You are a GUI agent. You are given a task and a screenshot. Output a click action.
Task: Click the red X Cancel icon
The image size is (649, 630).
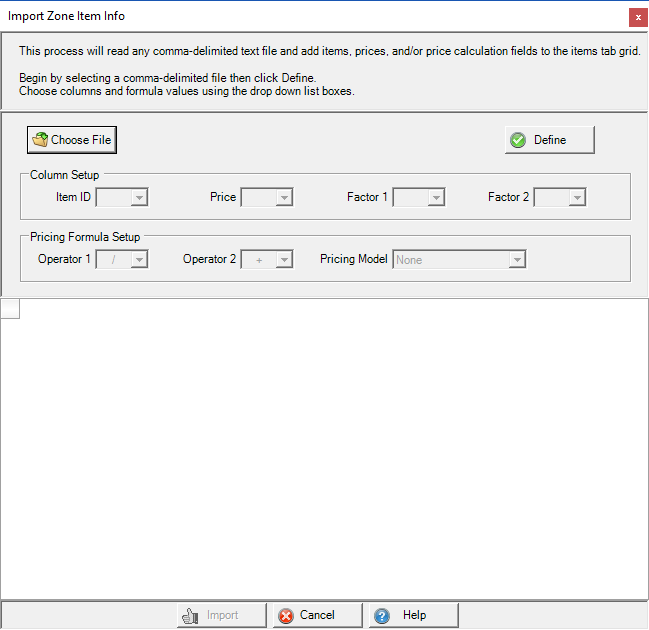click(285, 615)
